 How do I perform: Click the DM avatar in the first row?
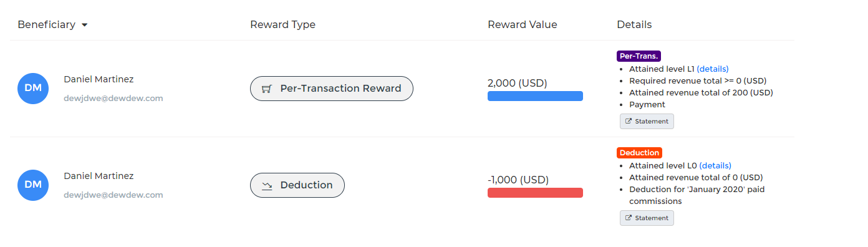[x=33, y=89]
